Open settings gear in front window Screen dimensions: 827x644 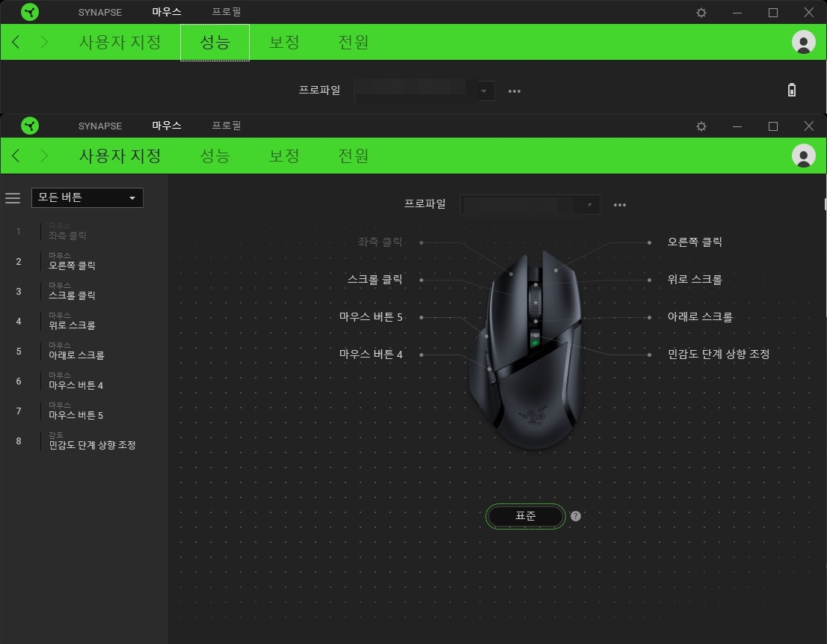pos(701,126)
